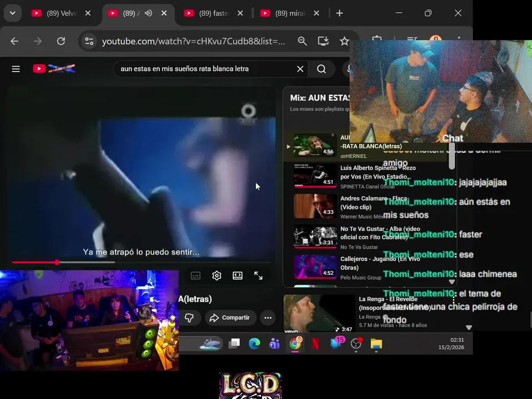Open site information icon in address bar

89,42
